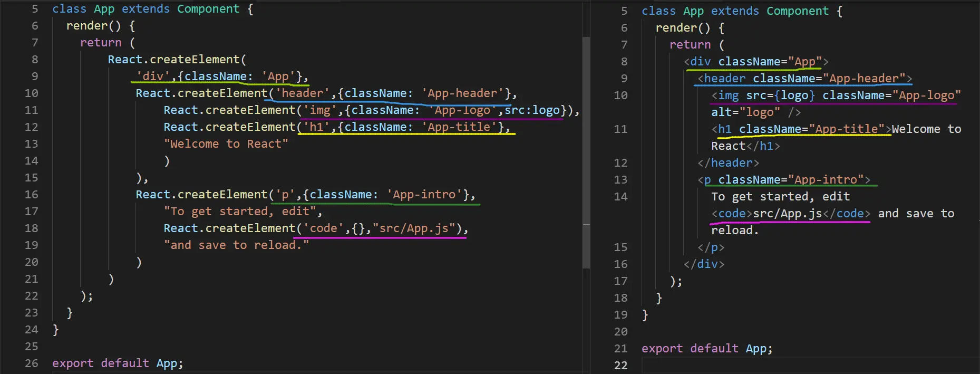This screenshot has height=374, width=980.
Task: Click line number 26 in left editor
Action: (32, 363)
